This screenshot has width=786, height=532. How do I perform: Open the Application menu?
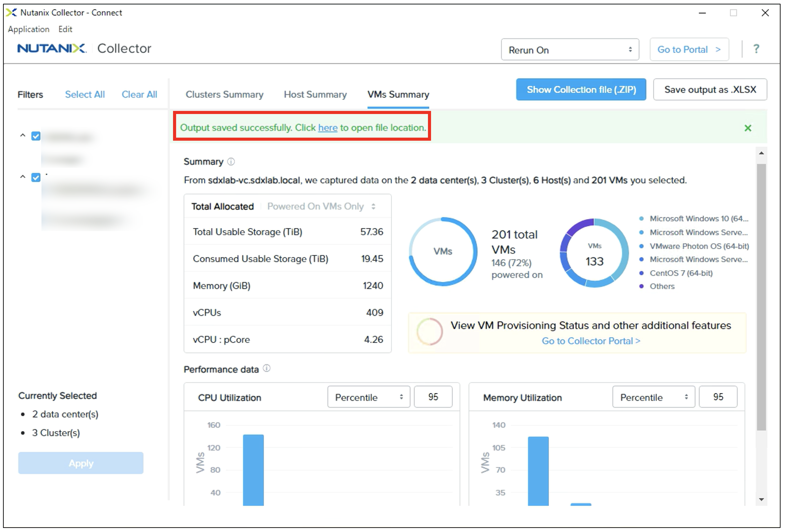coord(29,29)
